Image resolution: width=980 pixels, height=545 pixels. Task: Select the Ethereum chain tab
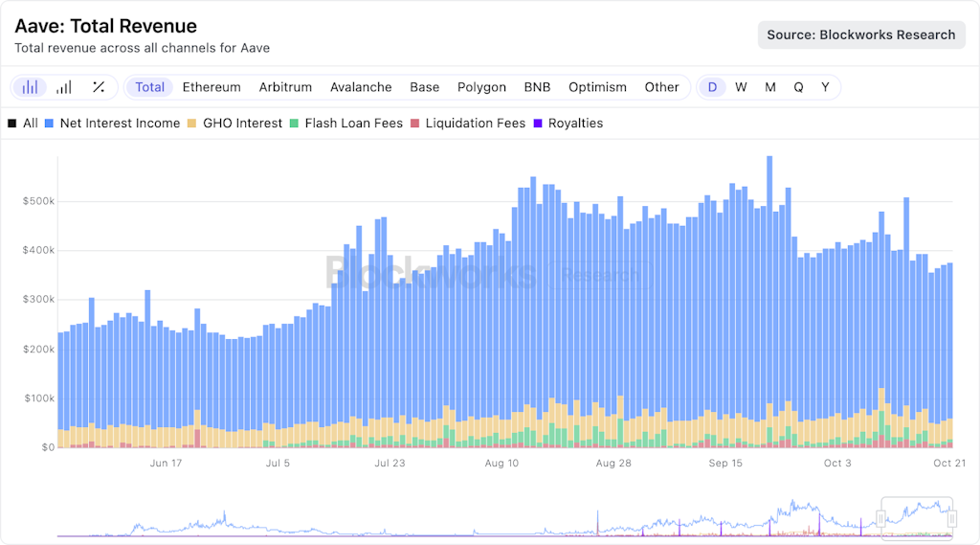pyautogui.click(x=212, y=87)
